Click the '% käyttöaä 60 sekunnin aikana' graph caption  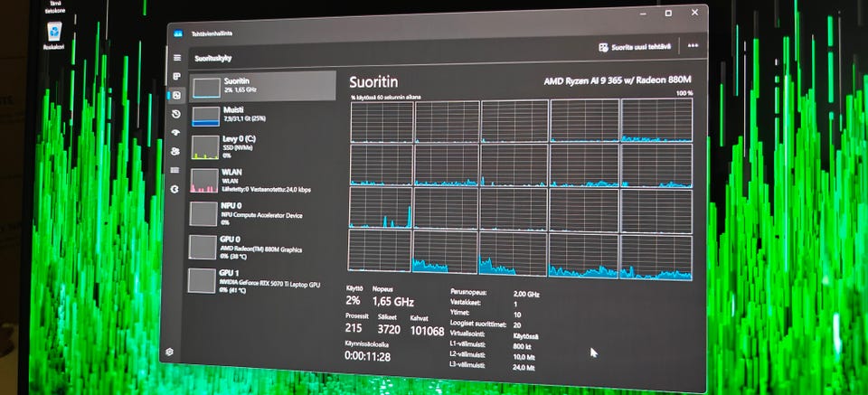[x=386, y=98]
